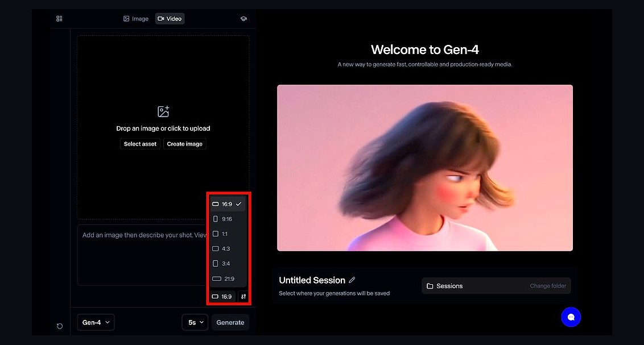Collapse the 16:9 aspect ratio selector button
Screen dimensions: 644x345
click(222, 296)
